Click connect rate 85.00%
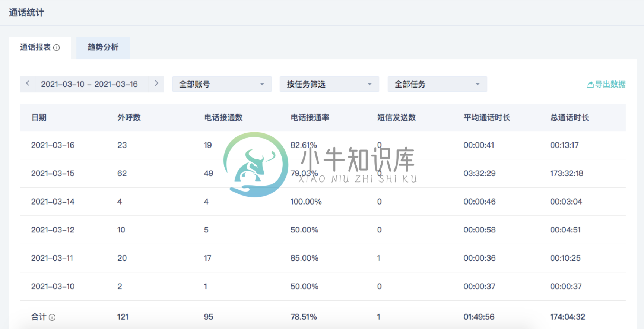 [304, 258]
